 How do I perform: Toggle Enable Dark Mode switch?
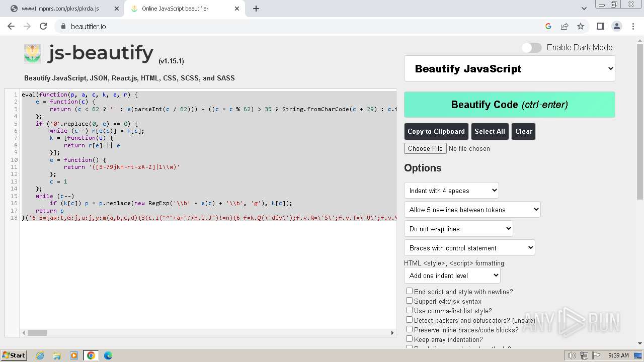click(531, 47)
